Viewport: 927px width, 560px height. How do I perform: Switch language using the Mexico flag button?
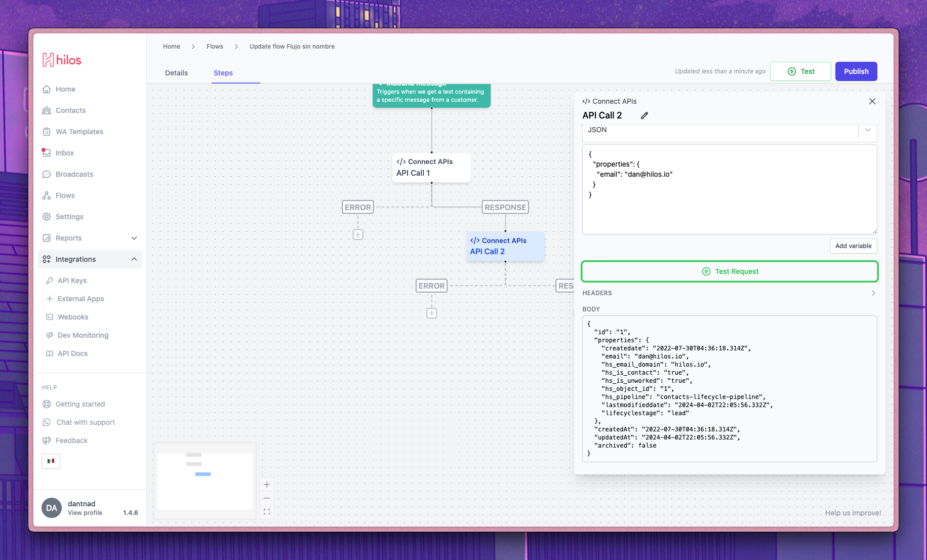click(51, 461)
